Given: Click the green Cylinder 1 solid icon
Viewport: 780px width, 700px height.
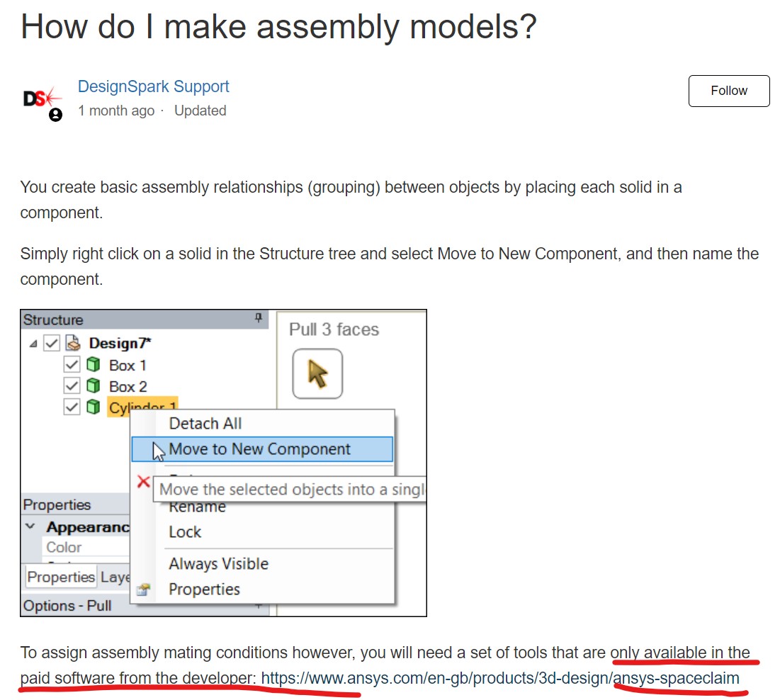Looking at the screenshot, I should [x=93, y=407].
